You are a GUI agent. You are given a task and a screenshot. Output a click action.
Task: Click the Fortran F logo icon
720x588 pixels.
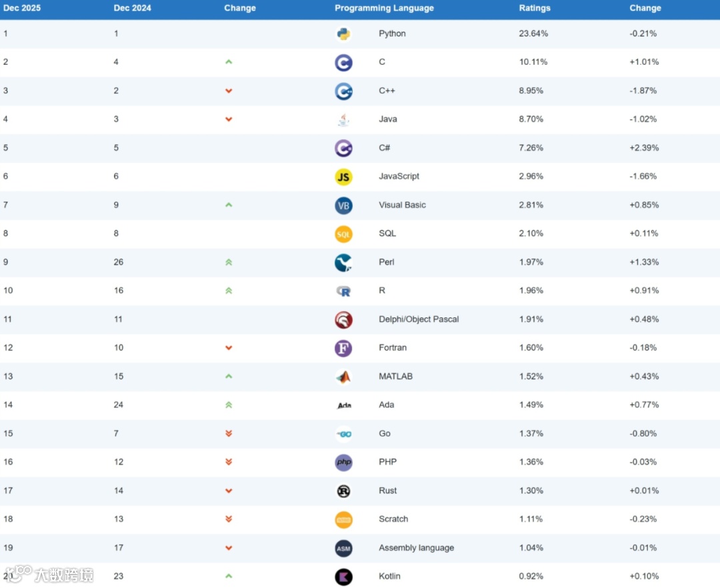pos(343,349)
